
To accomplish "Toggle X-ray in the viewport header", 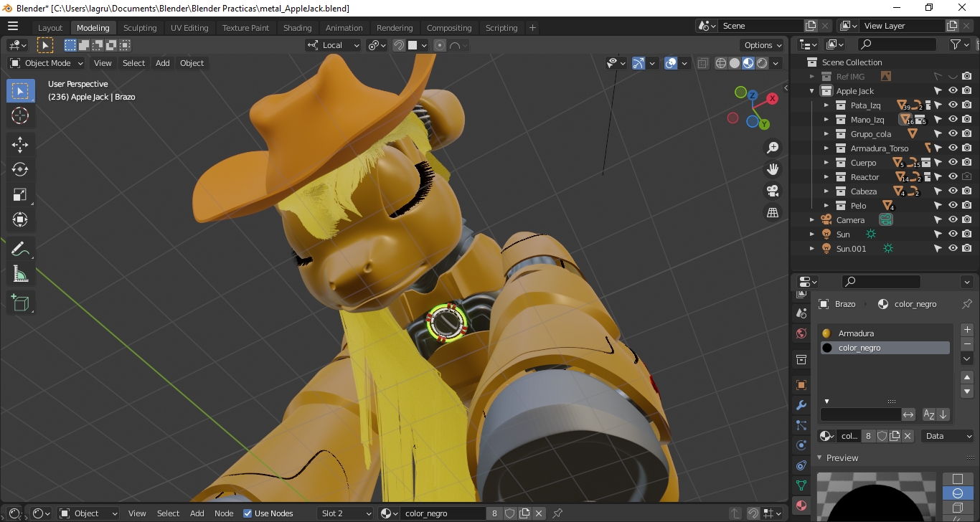I will click(x=702, y=63).
